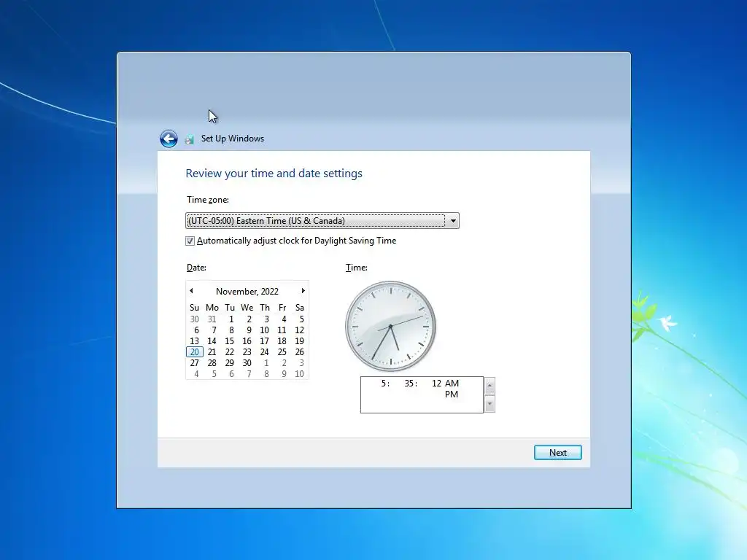
Task: Pick grayed-out October 30 on the calendar
Action: coord(194,319)
